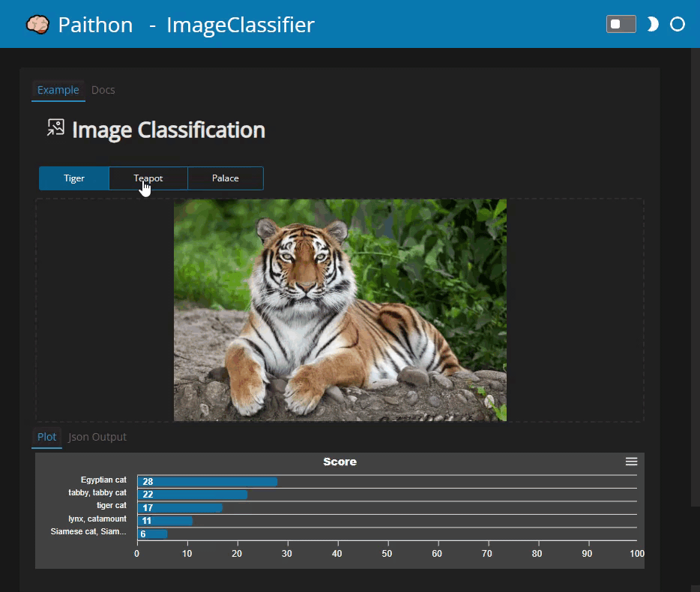Open the chart hamburger menu
700x592 pixels.
pyautogui.click(x=631, y=462)
